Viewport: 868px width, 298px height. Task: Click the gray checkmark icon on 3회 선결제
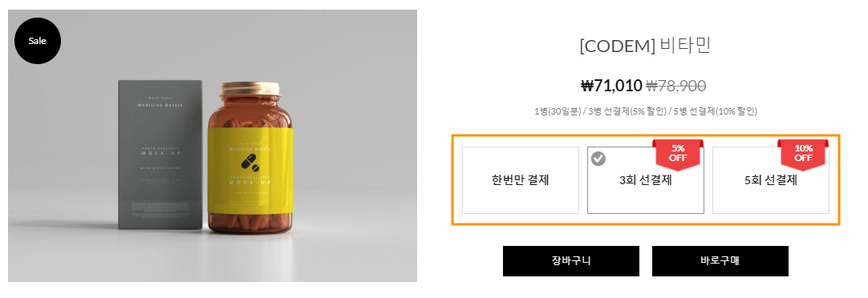point(598,159)
